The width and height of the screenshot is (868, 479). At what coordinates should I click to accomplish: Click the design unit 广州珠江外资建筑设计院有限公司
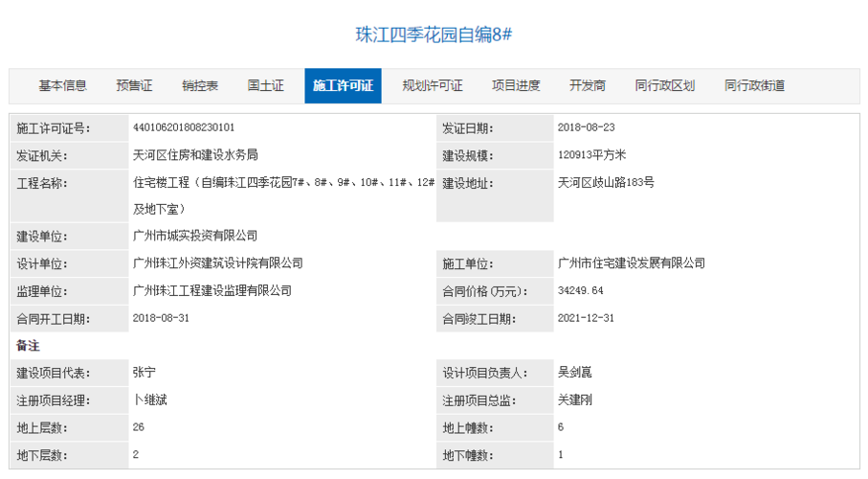(218, 263)
